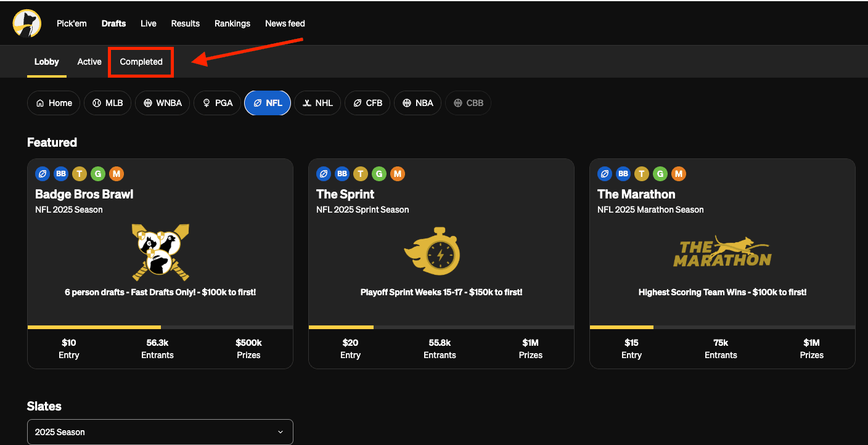Click the green G badge on The Sprint
The width and height of the screenshot is (868, 445).
379,174
